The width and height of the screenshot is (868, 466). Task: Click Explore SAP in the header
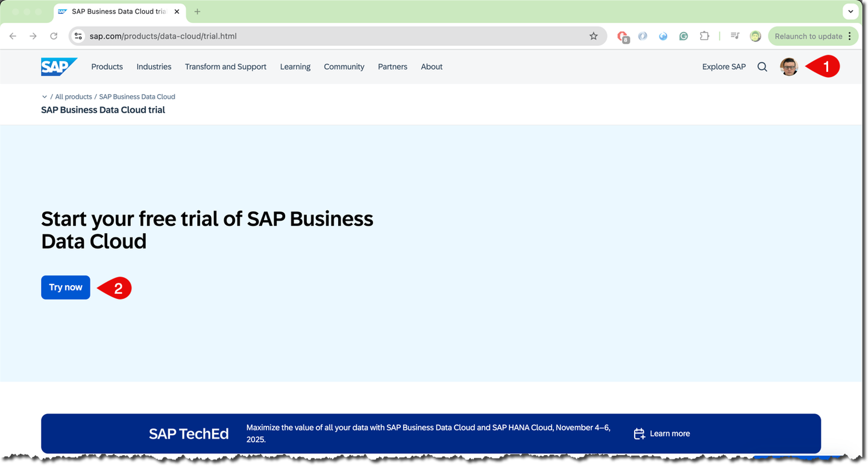point(724,67)
